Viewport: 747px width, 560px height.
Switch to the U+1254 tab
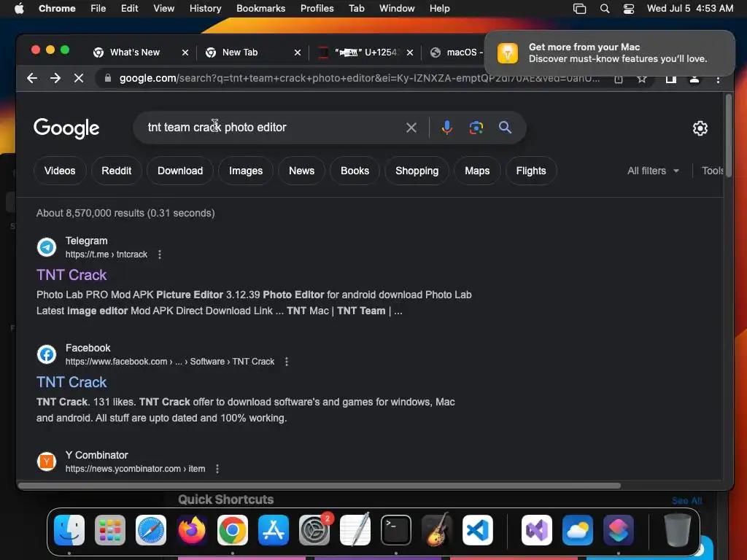pyautogui.click(x=366, y=52)
